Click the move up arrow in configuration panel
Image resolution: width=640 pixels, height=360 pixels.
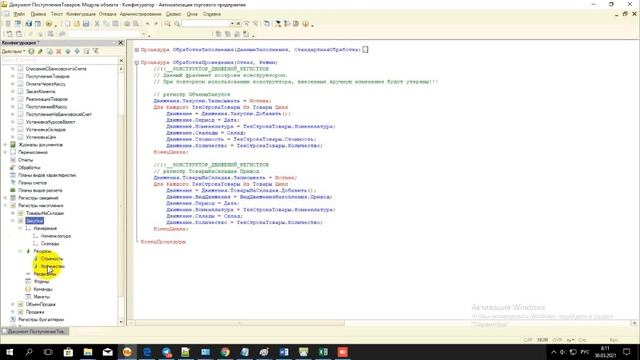(x=68, y=51)
